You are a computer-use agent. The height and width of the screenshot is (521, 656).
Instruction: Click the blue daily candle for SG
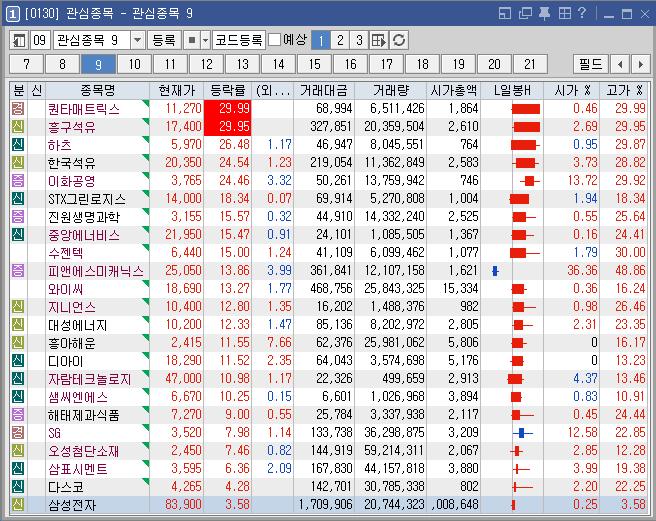pos(522,433)
